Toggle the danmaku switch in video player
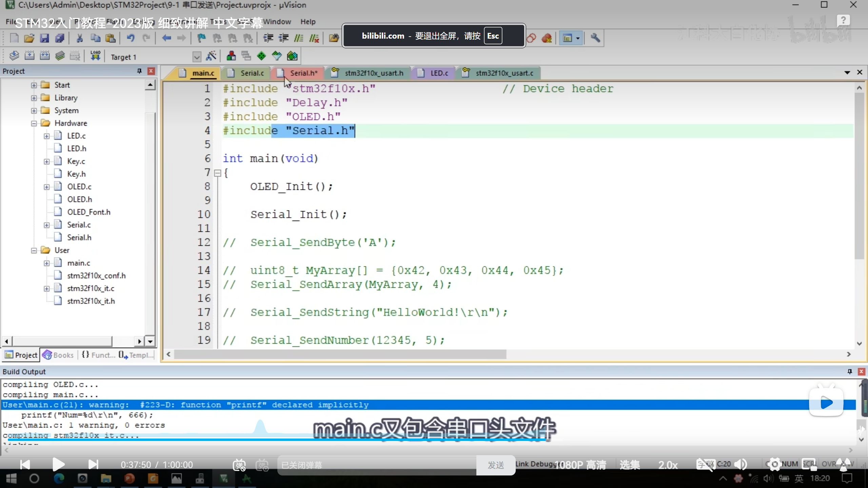This screenshot has width=868, height=488. [239, 465]
